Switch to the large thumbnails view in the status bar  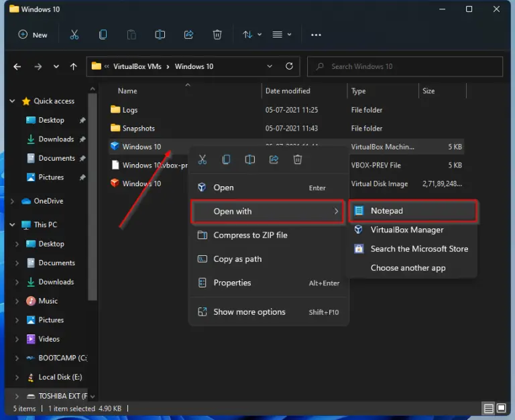[x=501, y=409]
